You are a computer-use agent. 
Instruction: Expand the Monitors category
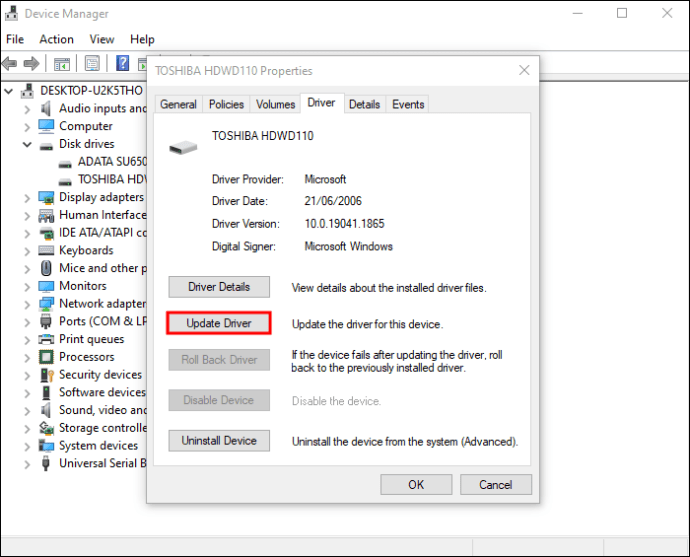coord(27,287)
